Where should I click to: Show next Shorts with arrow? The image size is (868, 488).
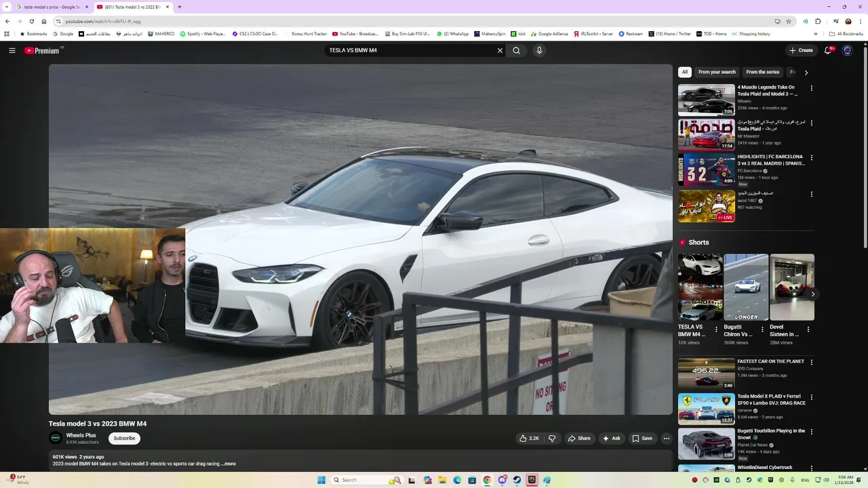[812, 293]
